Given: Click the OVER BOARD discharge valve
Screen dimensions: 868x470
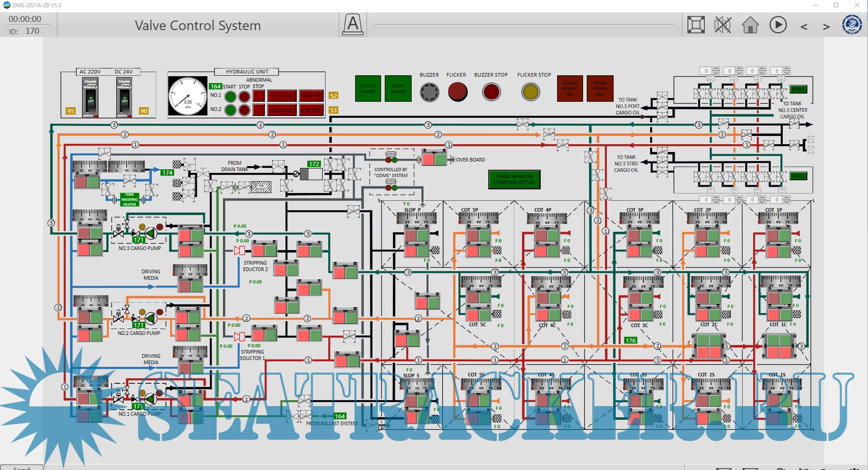Looking at the screenshot, I should tap(434, 159).
